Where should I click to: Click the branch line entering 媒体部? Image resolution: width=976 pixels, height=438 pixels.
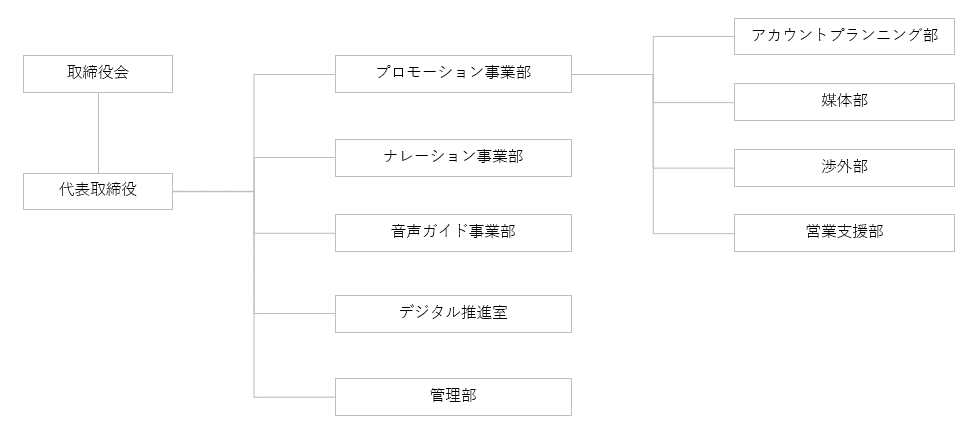(694, 101)
